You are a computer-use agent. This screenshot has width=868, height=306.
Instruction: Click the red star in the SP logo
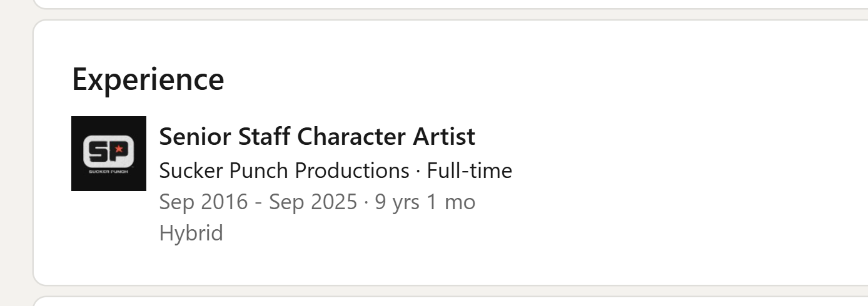coord(119,149)
